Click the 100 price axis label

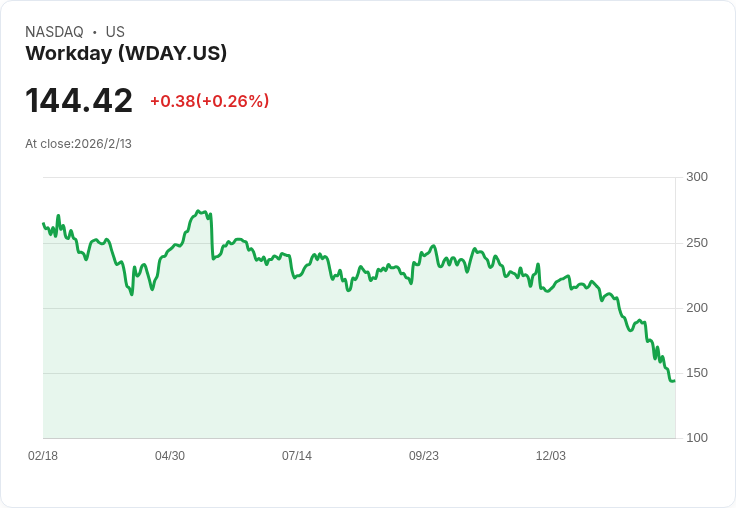697,438
